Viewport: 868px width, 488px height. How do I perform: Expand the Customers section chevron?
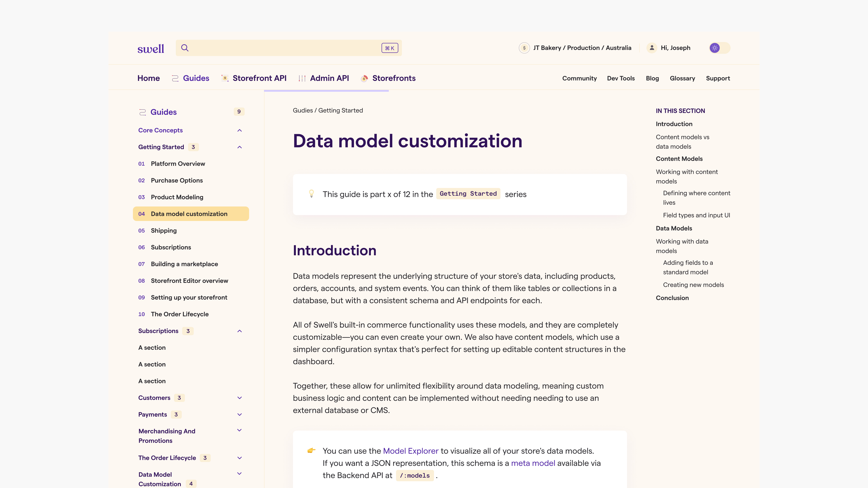(240, 398)
